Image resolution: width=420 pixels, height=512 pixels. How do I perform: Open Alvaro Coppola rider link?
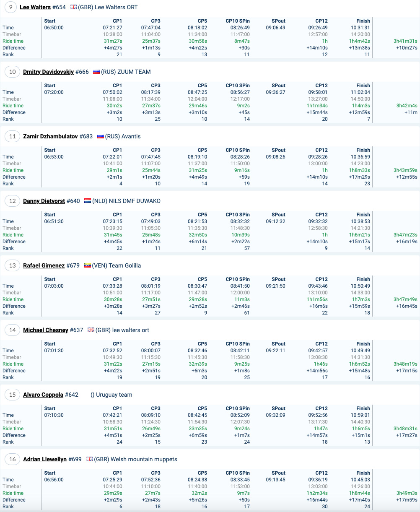[x=43, y=395]
